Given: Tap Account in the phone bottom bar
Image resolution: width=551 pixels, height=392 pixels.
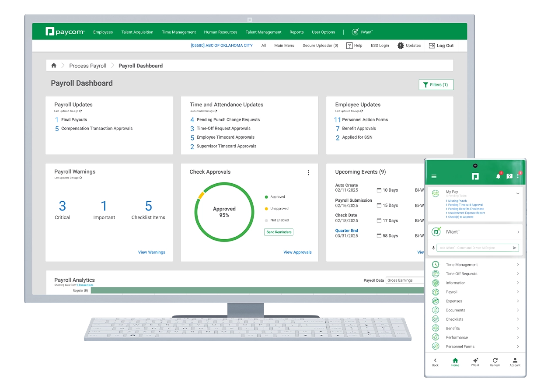Looking at the screenshot, I should 515,362.
